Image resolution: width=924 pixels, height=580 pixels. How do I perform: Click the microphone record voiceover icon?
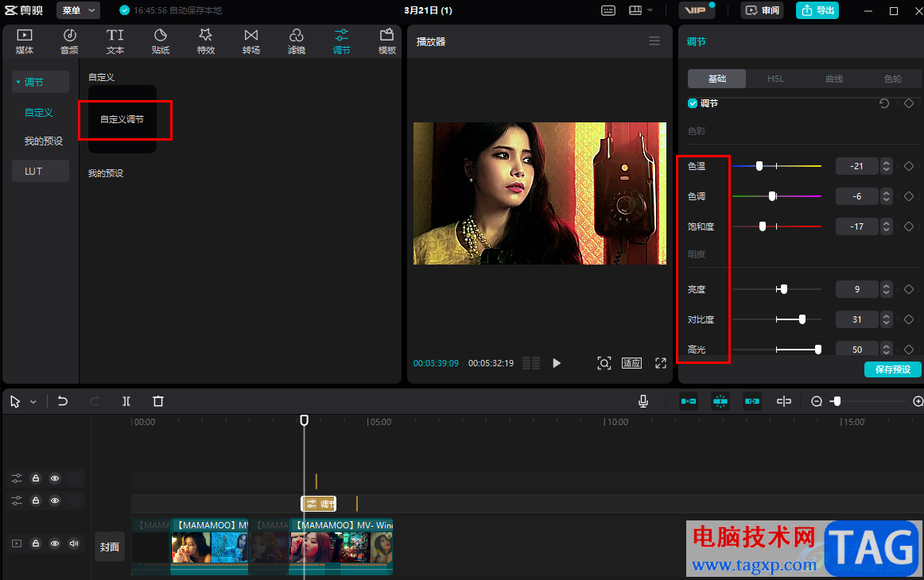pos(643,401)
